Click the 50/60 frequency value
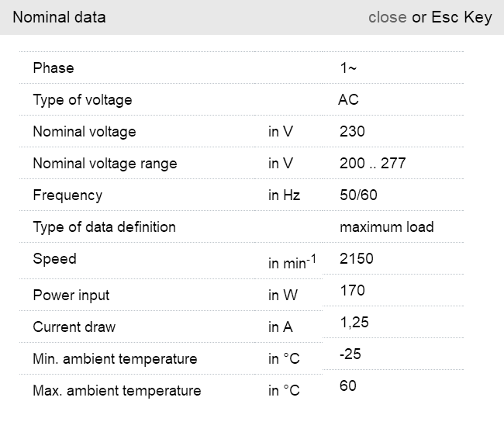 tap(358, 195)
